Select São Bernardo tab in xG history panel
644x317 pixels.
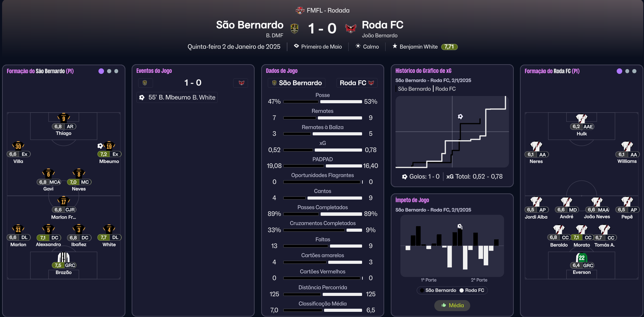tap(414, 89)
